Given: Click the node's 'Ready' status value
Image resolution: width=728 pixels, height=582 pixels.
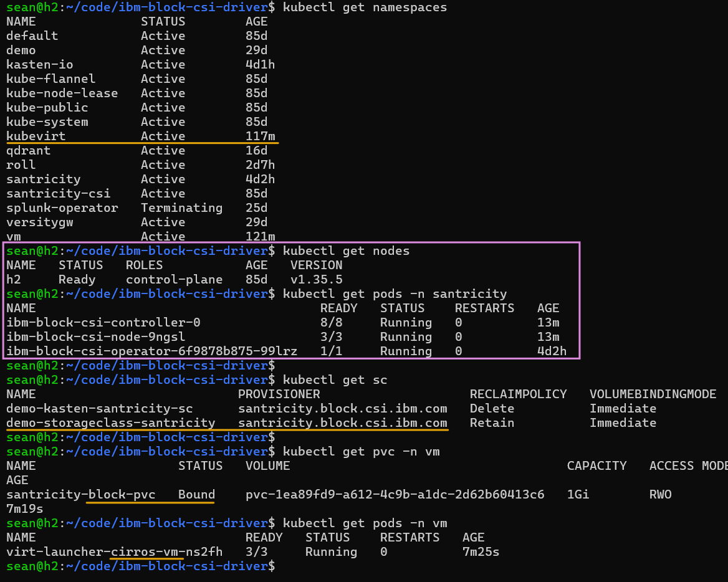Looking at the screenshot, I should point(77,280).
